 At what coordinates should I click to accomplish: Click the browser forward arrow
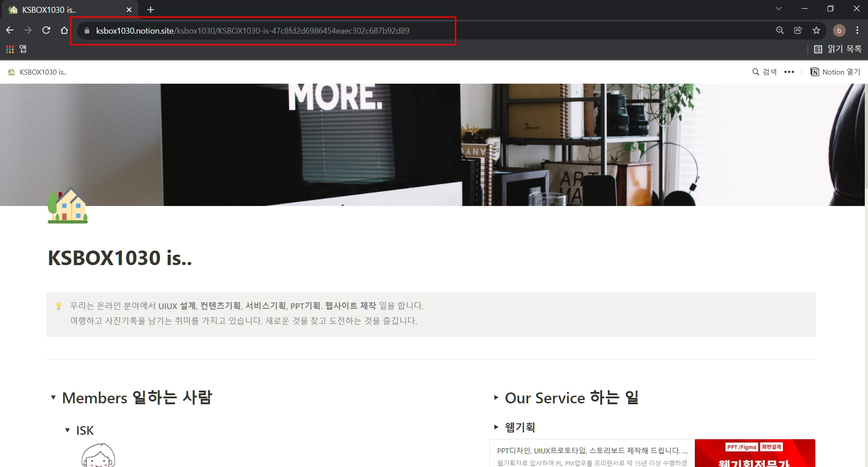click(28, 30)
